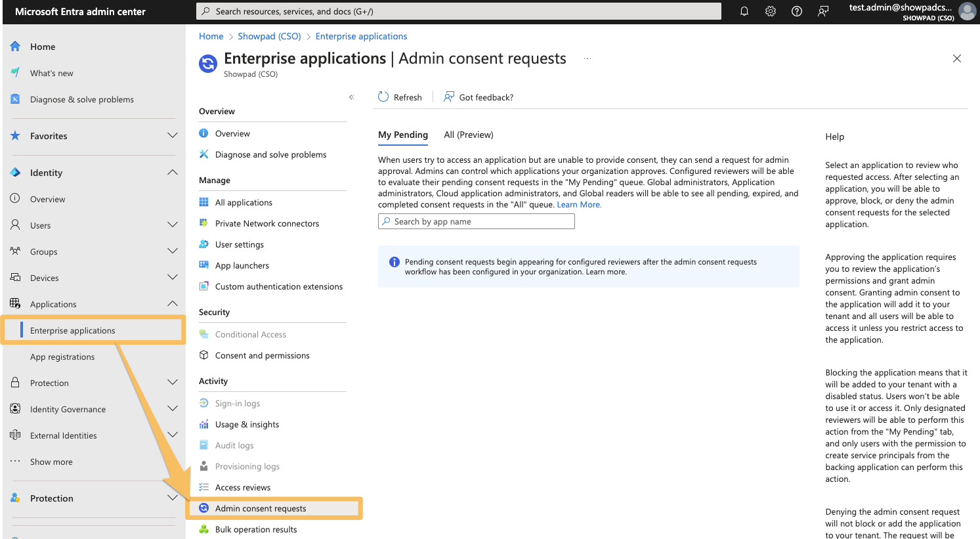The image size is (980, 539).
Task: Click the App launchers icon
Action: point(204,265)
